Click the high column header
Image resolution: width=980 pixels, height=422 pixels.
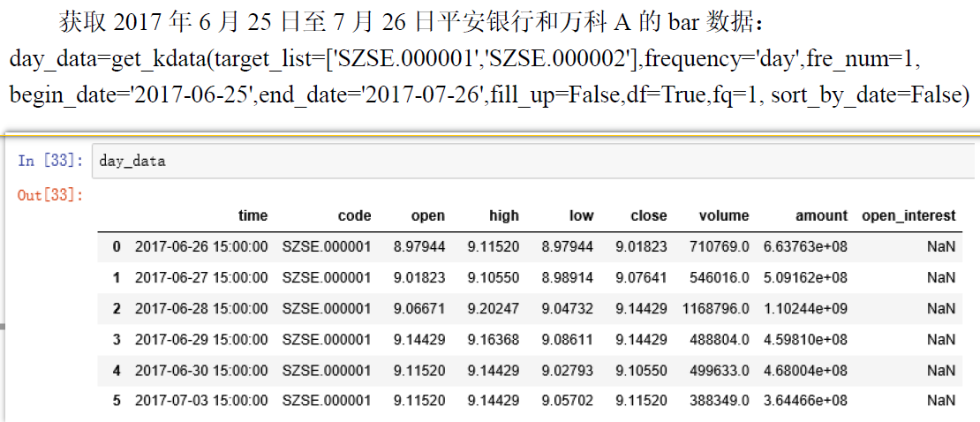504,216
